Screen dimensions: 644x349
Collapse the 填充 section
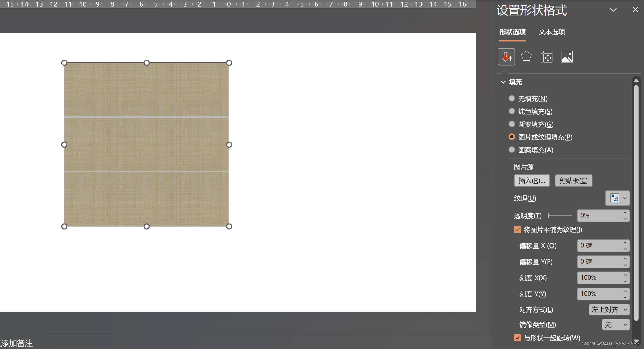coord(503,82)
